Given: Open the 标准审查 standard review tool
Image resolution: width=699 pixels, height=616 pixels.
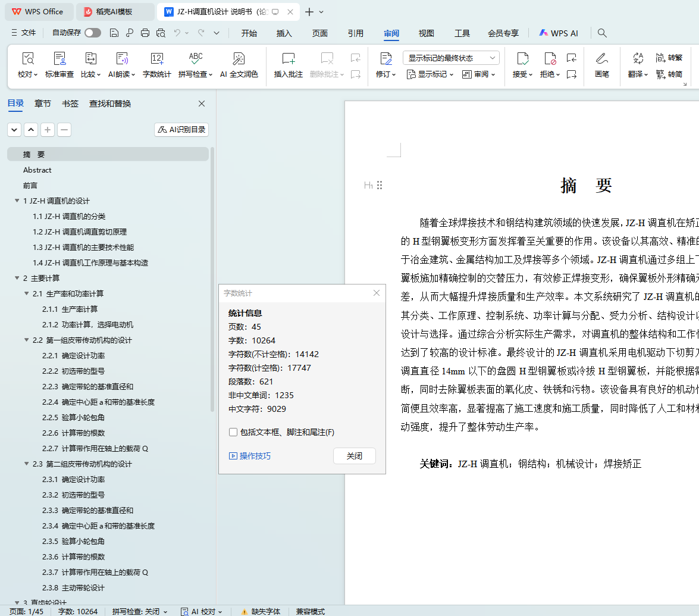Looking at the screenshot, I should pos(59,65).
